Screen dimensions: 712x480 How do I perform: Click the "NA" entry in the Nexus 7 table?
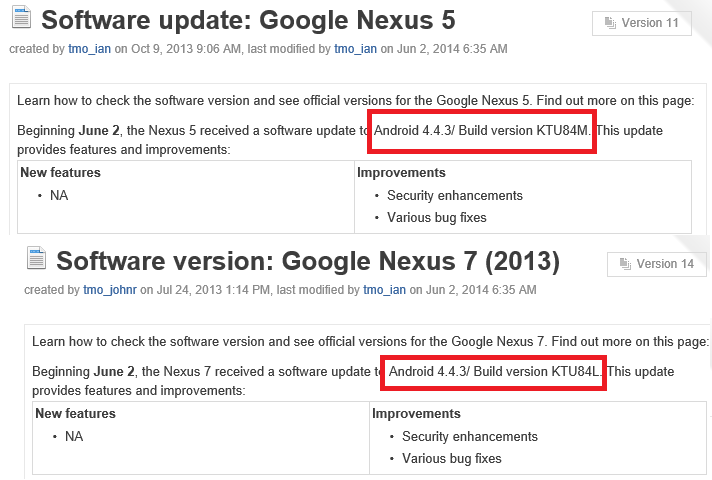pos(74,436)
